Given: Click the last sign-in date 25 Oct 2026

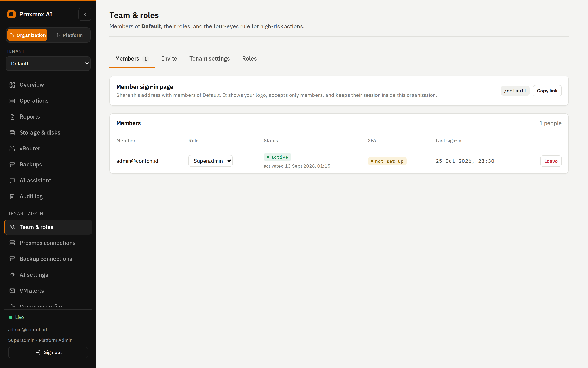Looking at the screenshot, I should tap(465, 161).
